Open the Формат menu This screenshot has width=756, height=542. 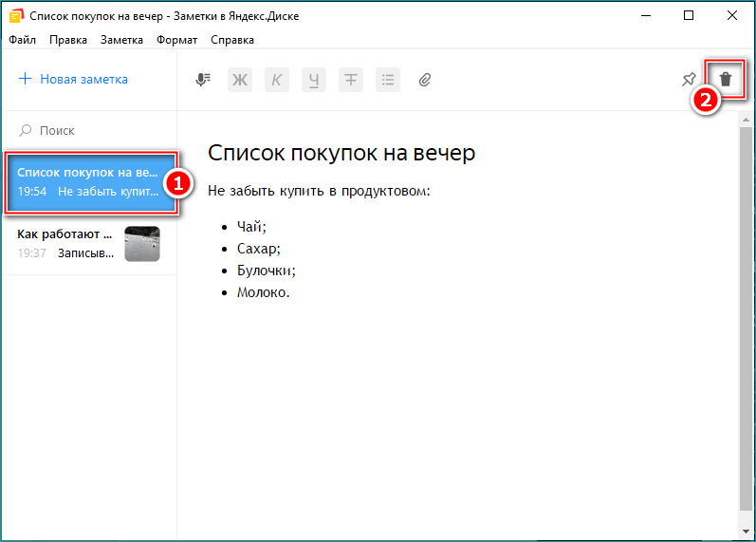tap(177, 40)
